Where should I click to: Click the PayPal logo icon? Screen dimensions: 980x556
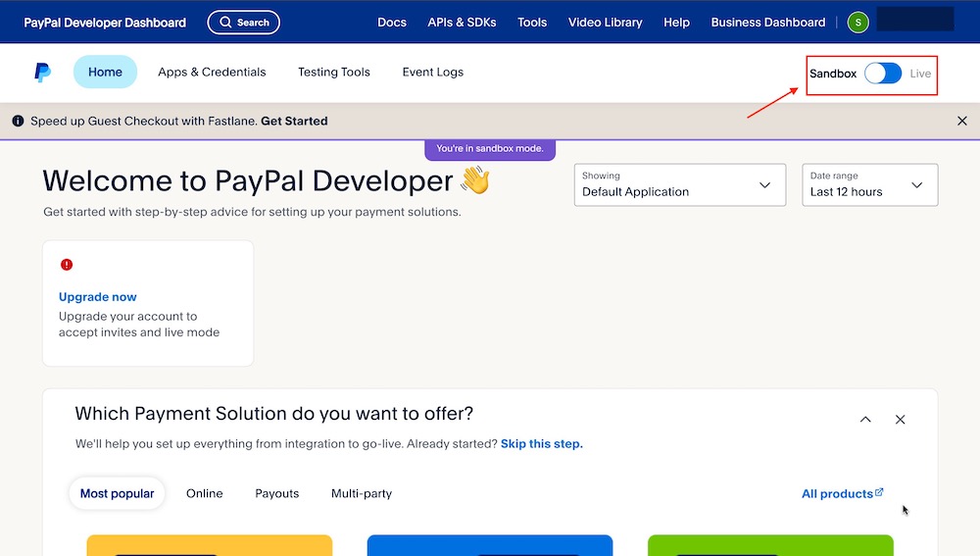tap(42, 72)
